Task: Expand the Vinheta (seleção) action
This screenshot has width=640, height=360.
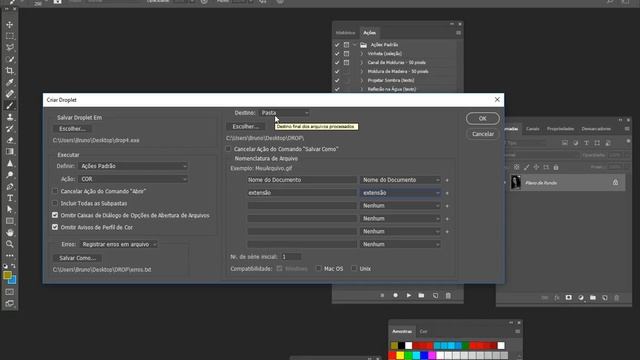Action: 362,53
